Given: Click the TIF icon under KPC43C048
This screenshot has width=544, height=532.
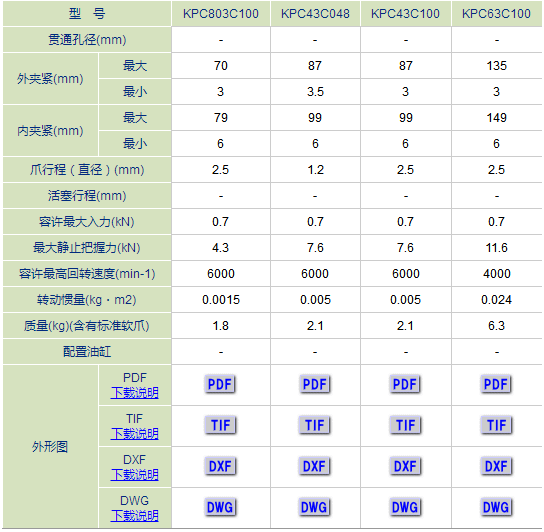Looking at the screenshot, I should pos(314,425).
